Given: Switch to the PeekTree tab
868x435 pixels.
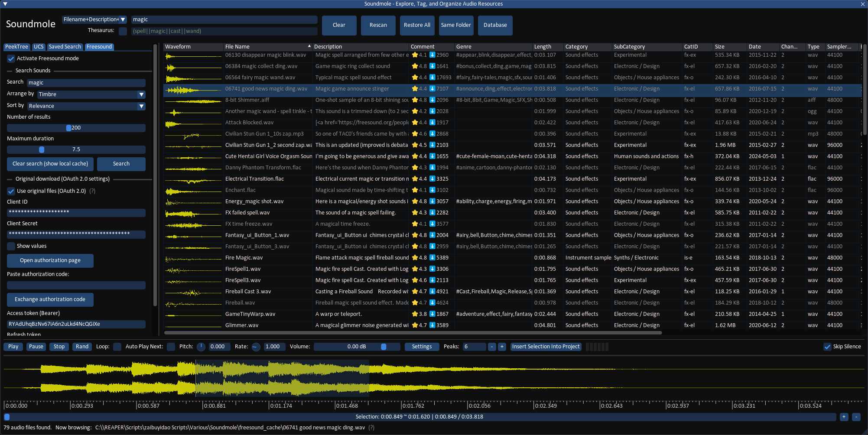Looking at the screenshot, I should click(x=16, y=47).
